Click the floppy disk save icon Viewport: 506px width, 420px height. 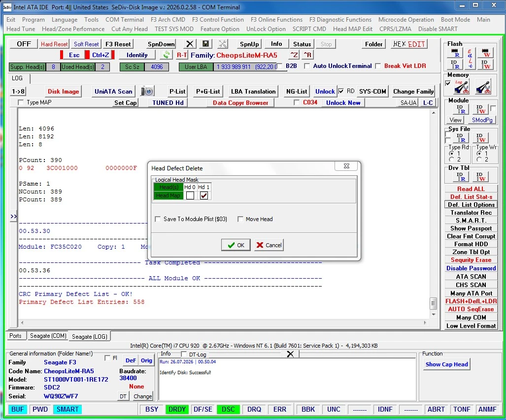205,44
